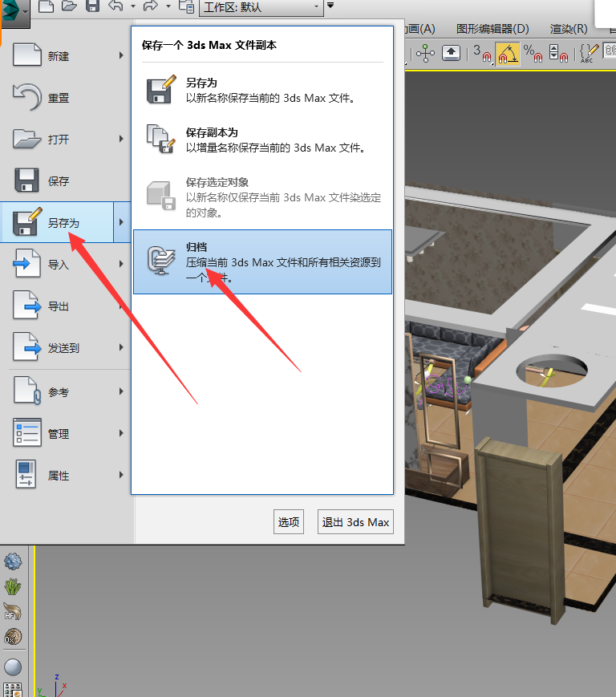Viewport: 616px width, 697px height.
Task: Open the 图形编辑器(D) menu
Action: point(492,29)
